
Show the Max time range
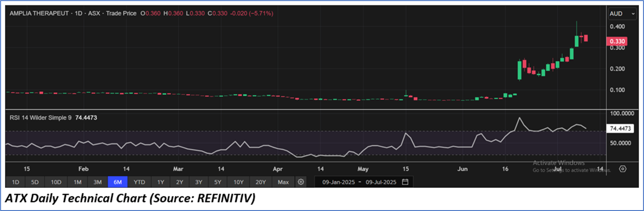pos(283,182)
